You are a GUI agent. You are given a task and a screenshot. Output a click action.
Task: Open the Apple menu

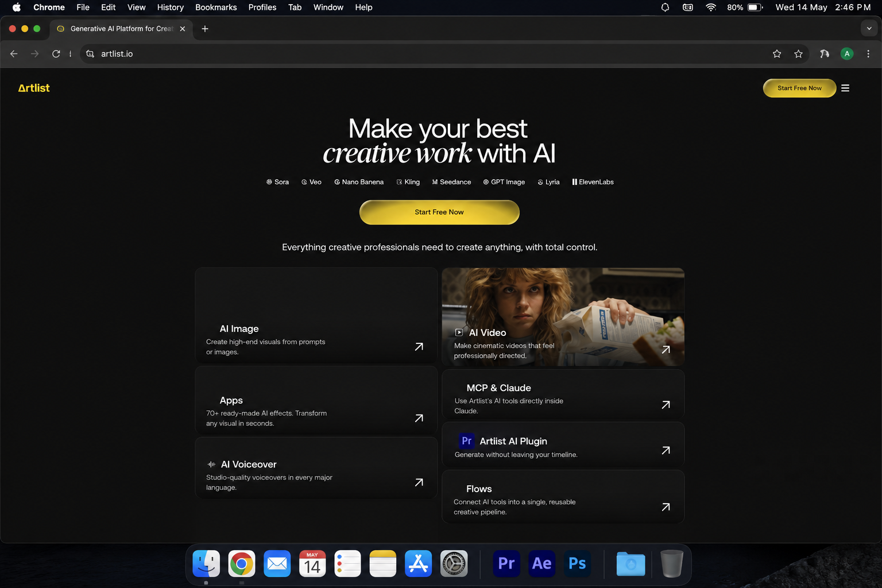click(x=17, y=7)
